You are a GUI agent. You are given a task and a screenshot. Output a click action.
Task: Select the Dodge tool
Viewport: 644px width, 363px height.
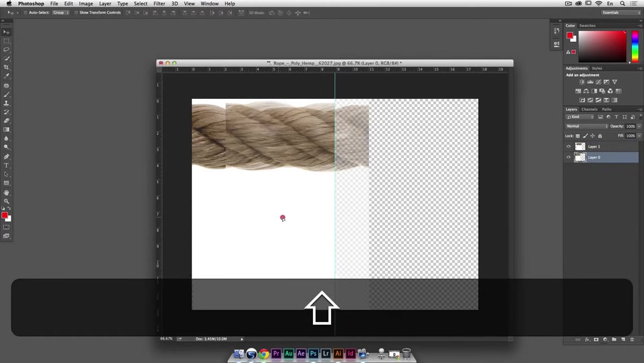(6, 147)
